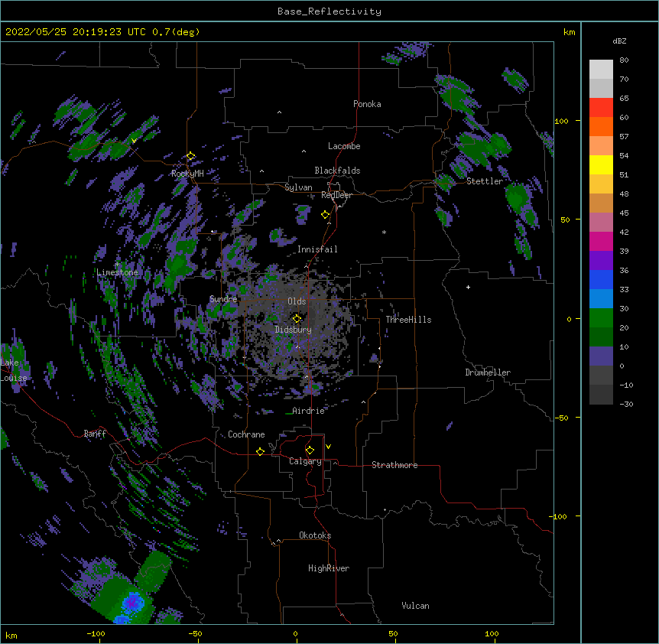The image size is (659, 644).
Task: Select the purple 36-39 dBZ legend swatch
Action: pos(601,261)
